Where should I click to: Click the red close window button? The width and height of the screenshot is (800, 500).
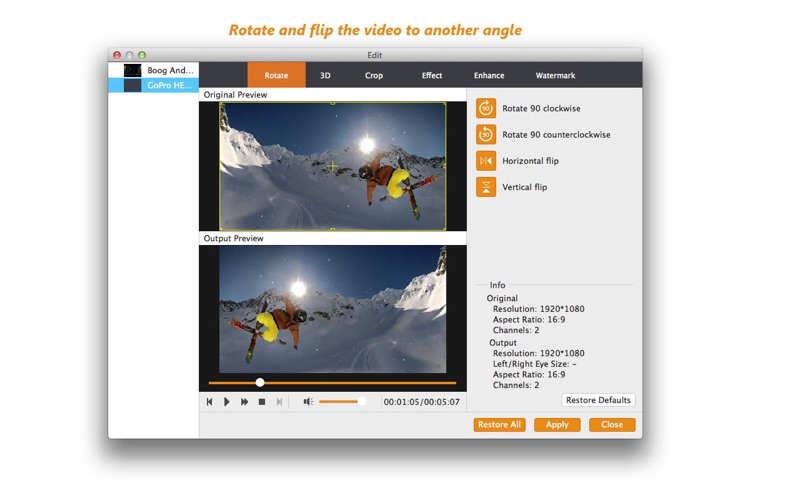[117, 55]
